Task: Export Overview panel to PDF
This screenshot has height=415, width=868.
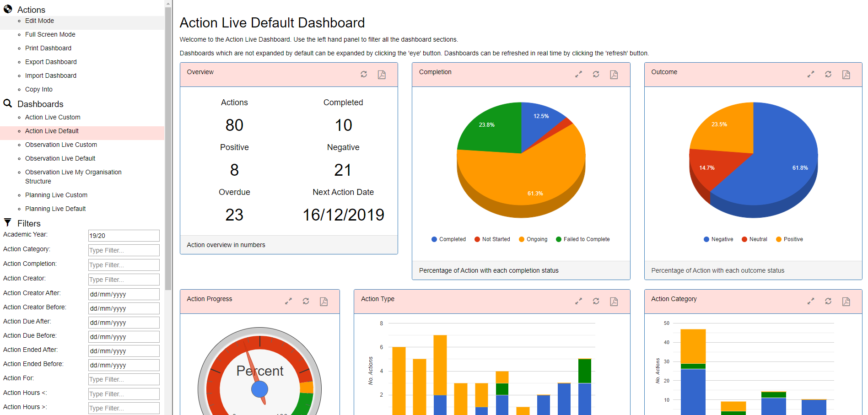Action: point(382,75)
